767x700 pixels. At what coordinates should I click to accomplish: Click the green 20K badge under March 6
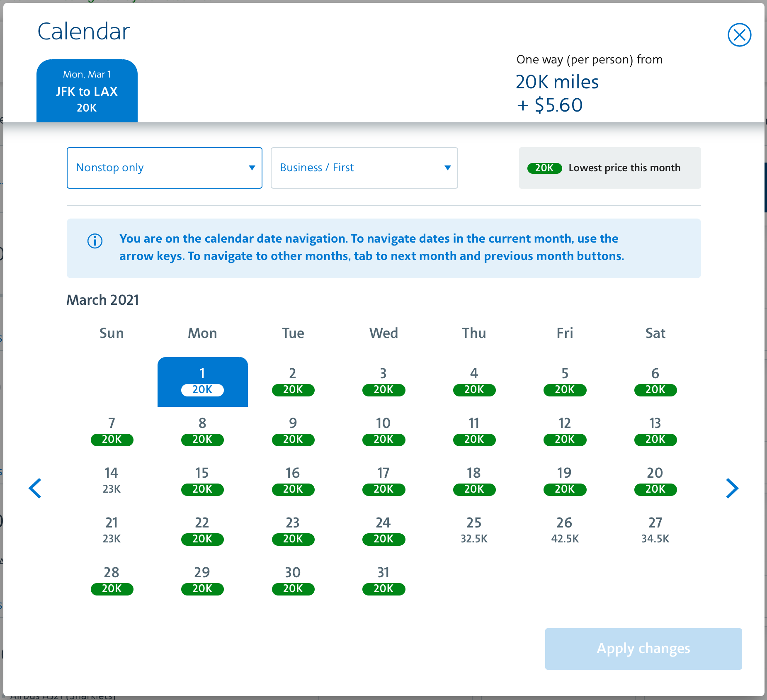click(x=655, y=390)
